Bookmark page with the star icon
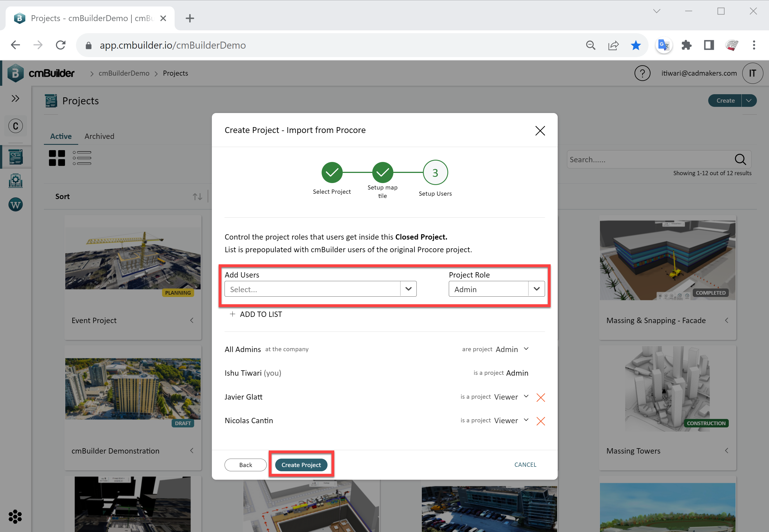This screenshot has height=532, width=769. coord(636,45)
